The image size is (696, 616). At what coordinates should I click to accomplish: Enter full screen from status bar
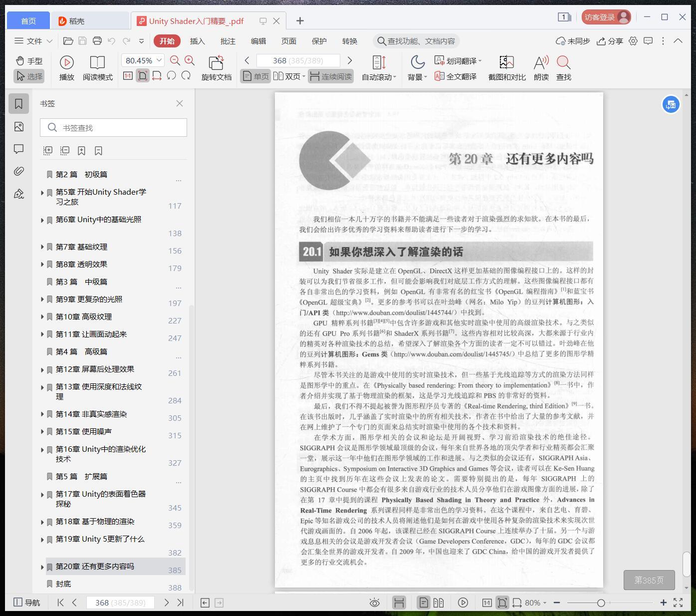pyautogui.click(x=678, y=603)
